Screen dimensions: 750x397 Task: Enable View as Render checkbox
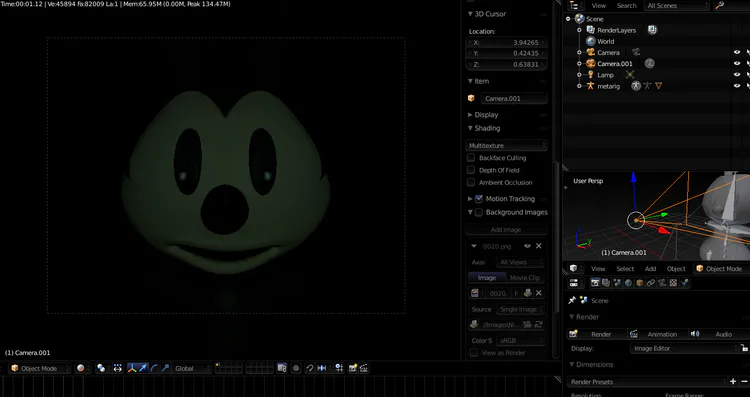tap(474, 353)
